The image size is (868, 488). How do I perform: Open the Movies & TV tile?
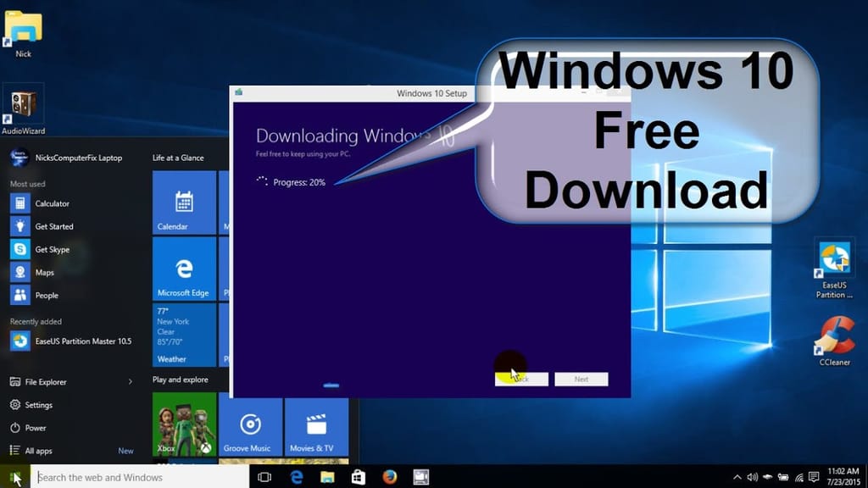coord(317,424)
